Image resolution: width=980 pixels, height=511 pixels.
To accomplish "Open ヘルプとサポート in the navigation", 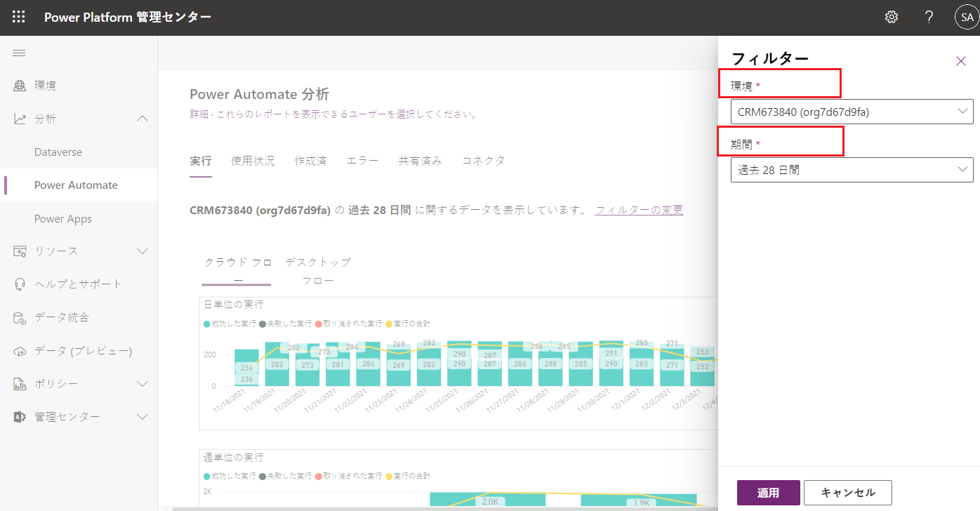I will [x=79, y=284].
